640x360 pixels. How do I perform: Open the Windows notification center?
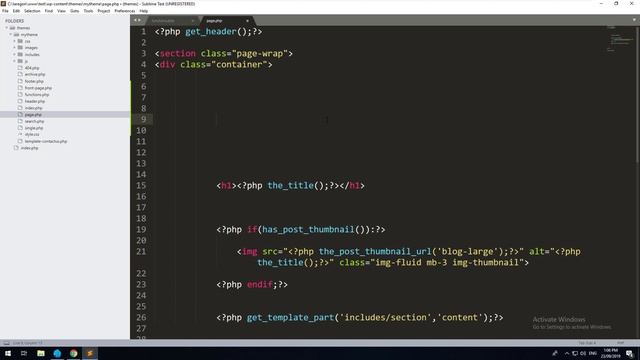630,353
